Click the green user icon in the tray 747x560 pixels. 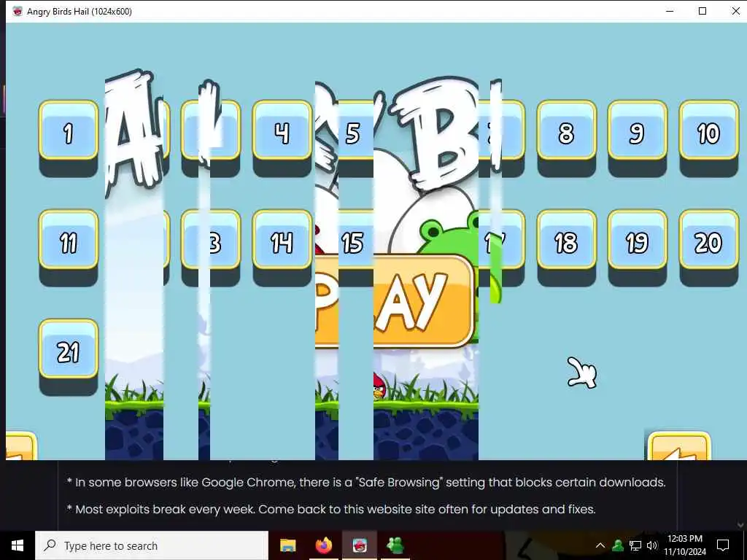(618, 545)
